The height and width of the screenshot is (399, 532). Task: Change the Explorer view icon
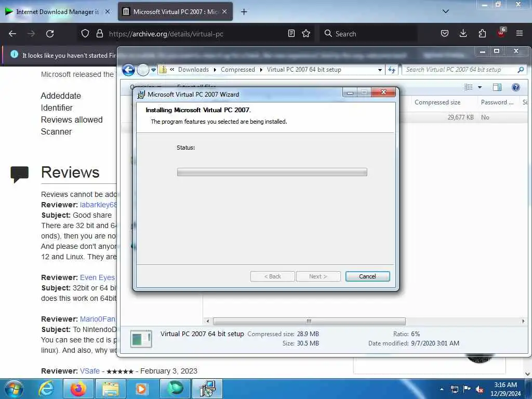pyautogui.click(x=469, y=87)
